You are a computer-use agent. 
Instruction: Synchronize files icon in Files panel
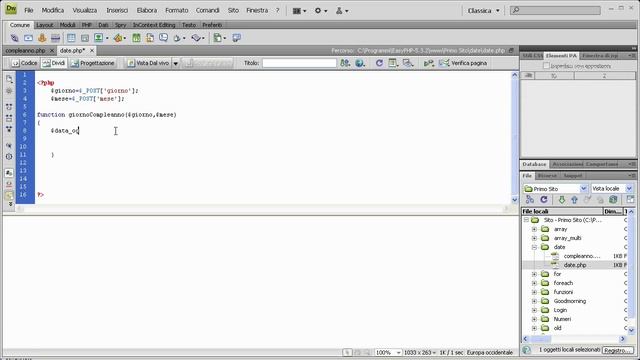click(x=613, y=199)
